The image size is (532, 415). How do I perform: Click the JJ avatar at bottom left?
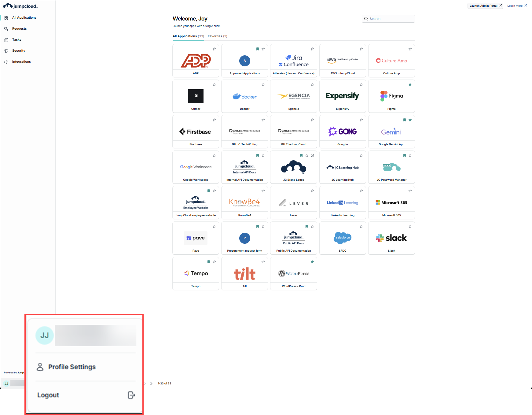(6, 384)
